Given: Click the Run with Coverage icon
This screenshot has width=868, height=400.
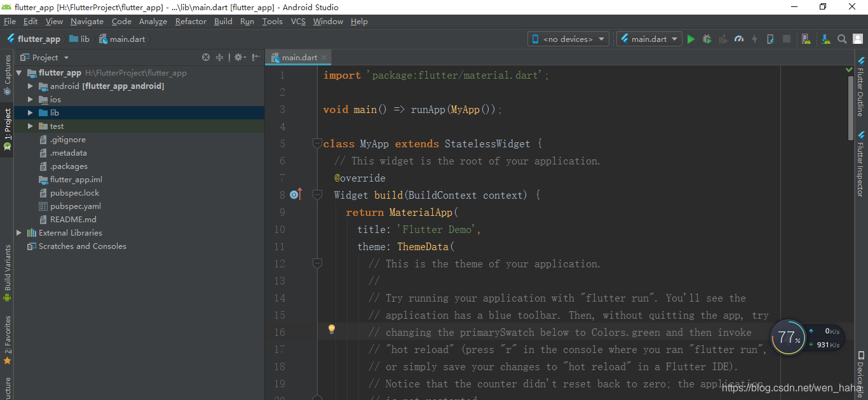Looking at the screenshot, I should [x=722, y=39].
